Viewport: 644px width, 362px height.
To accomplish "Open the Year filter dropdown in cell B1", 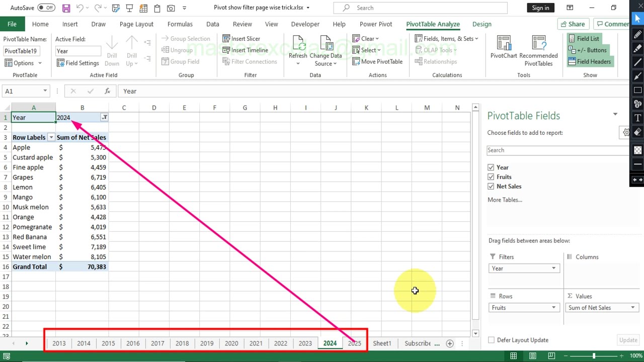I will pyautogui.click(x=104, y=117).
